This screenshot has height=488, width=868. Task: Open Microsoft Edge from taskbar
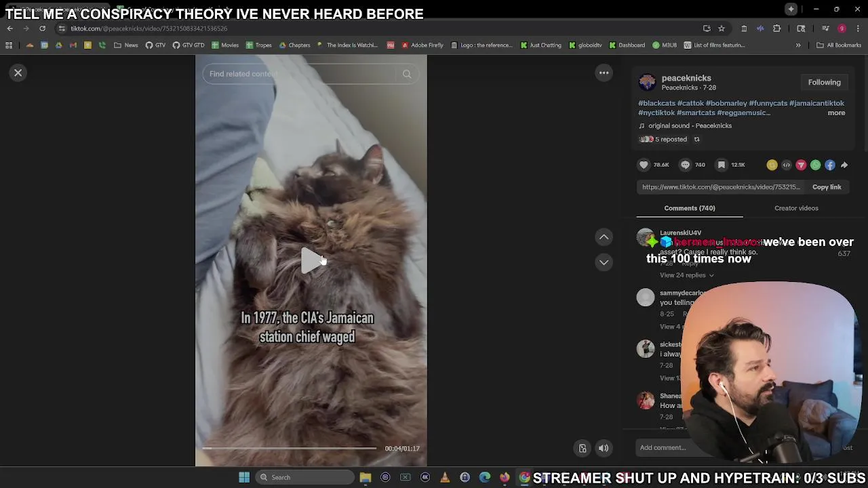click(x=485, y=477)
